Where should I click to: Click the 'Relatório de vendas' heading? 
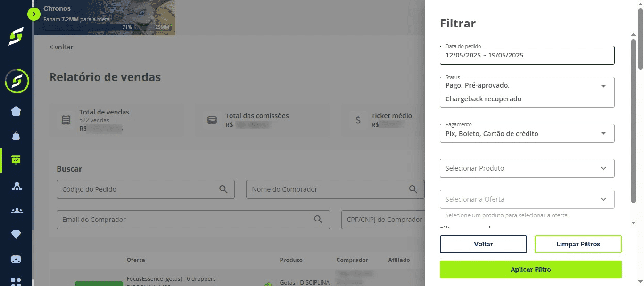click(105, 77)
